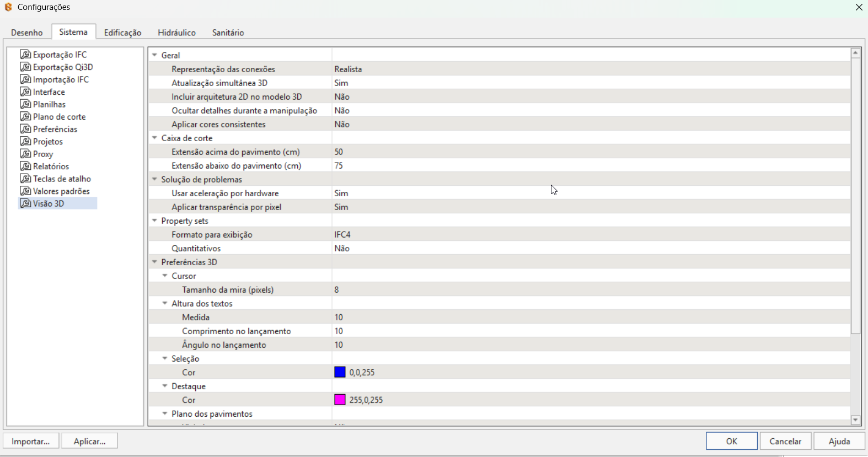The width and height of the screenshot is (868, 457).
Task: Switch to the Hidráulico tab
Action: (x=176, y=33)
